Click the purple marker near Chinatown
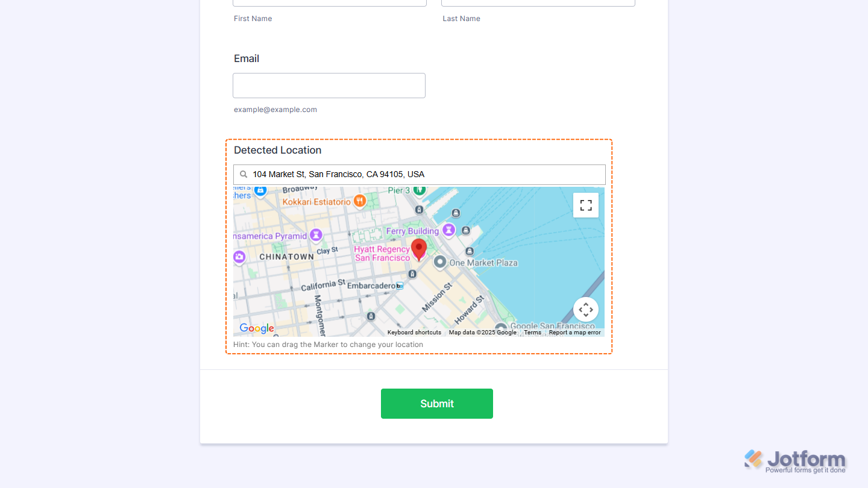The width and height of the screenshot is (868, 488). (239, 257)
